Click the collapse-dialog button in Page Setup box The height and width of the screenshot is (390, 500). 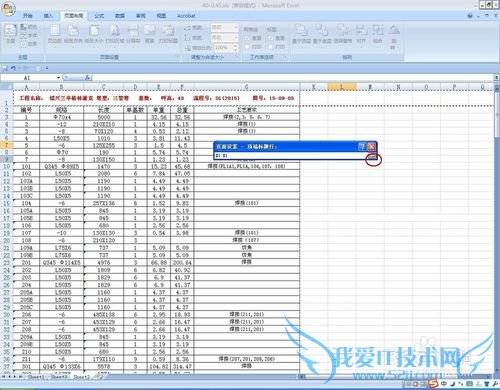(373, 156)
